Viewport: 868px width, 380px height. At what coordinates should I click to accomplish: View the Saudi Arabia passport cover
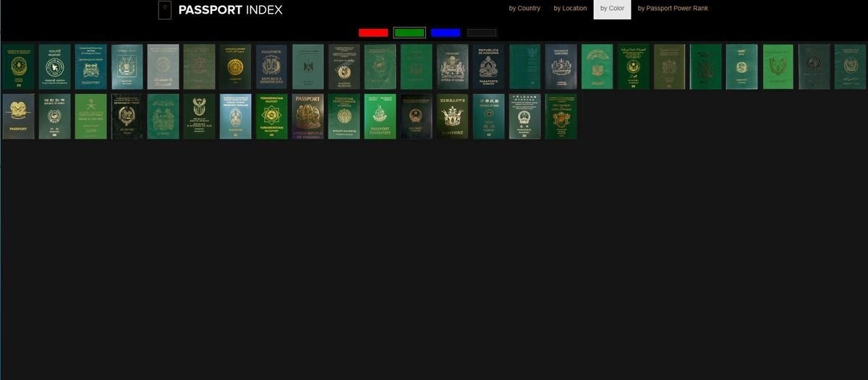click(x=90, y=116)
